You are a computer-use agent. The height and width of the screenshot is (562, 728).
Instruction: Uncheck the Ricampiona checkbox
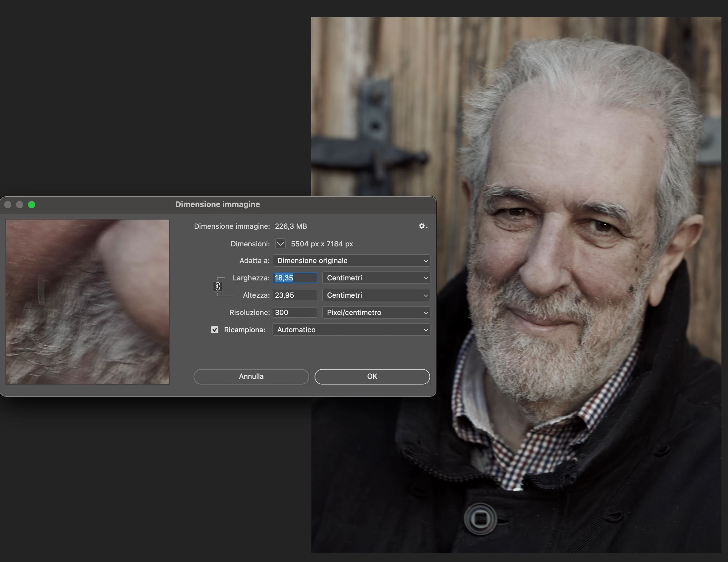click(x=215, y=330)
